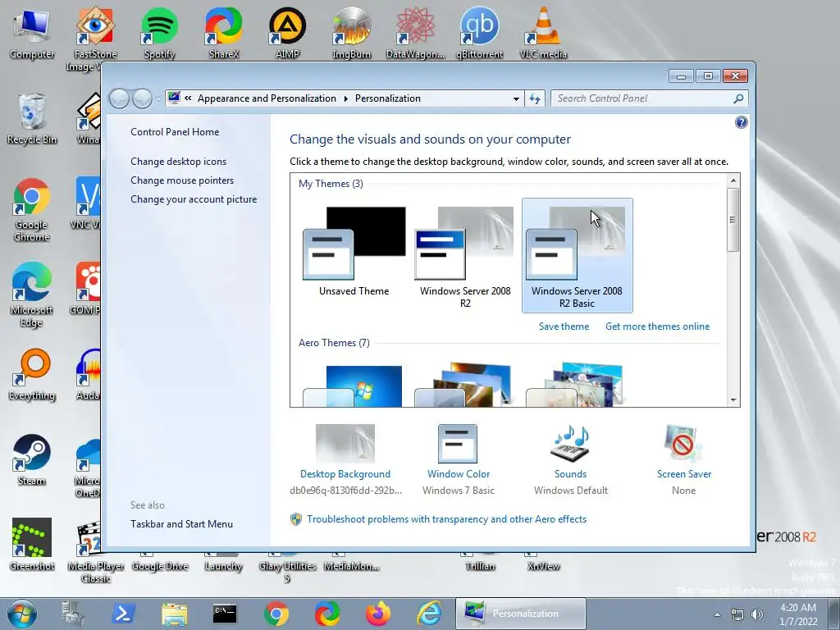Click the Show desktop button
The height and width of the screenshot is (630, 840).
(834, 614)
